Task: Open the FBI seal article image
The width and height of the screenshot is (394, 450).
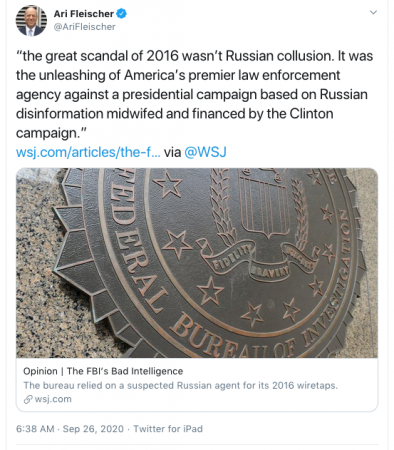Action: coord(197,263)
